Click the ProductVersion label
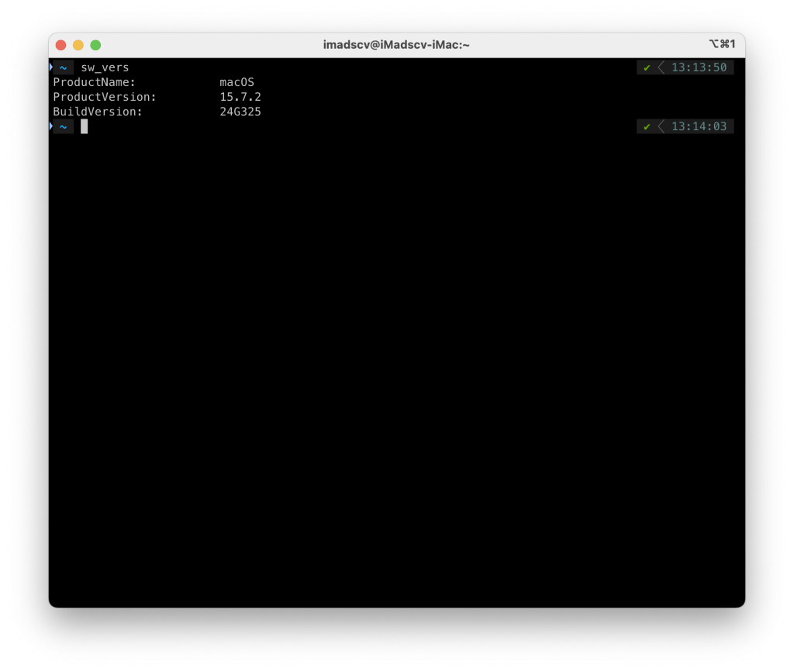The width and height of the screenshot is (794, 672). (x=105, y=97)
